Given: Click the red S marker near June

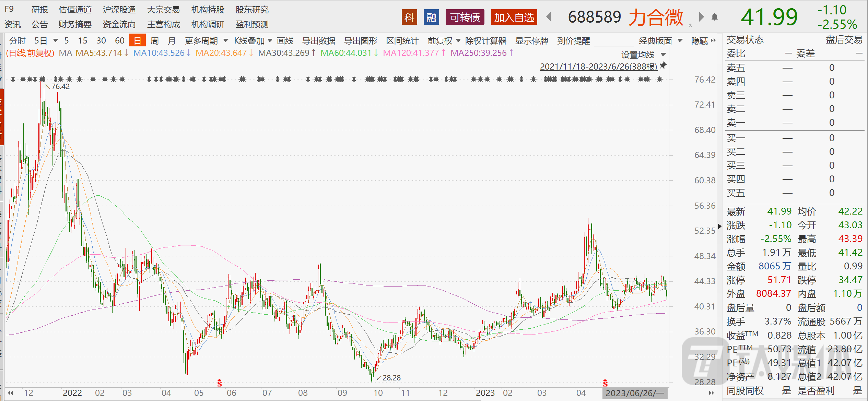Looking at the screenshot, I should point(220,383).
